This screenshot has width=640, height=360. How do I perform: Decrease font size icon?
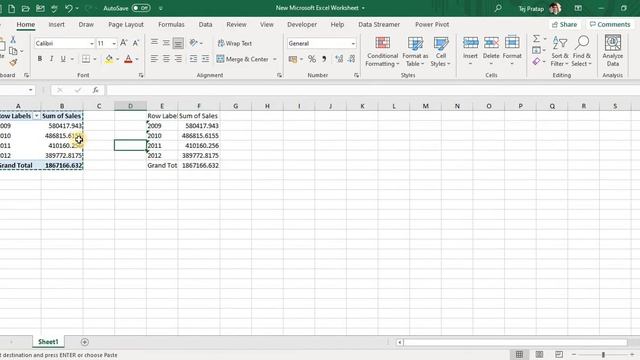pos(136,43)
